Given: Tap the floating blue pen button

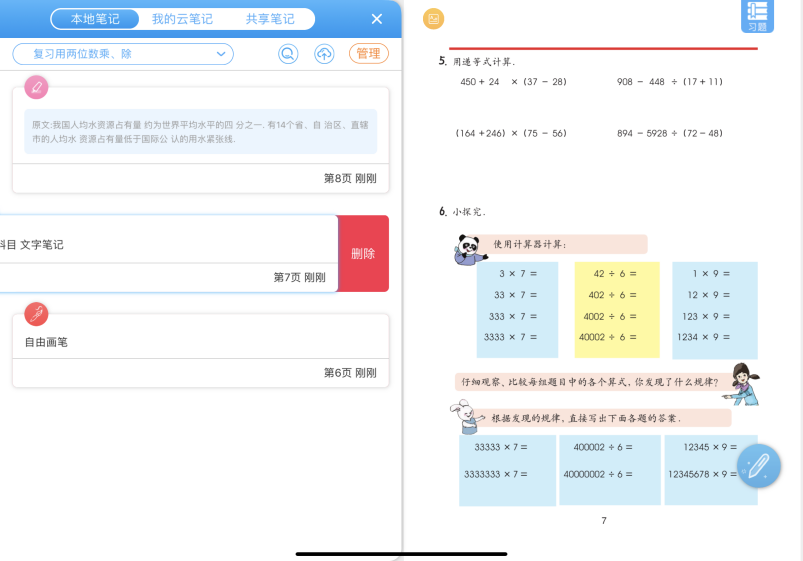Looking at the screenshot, I should tap(759, 465).
